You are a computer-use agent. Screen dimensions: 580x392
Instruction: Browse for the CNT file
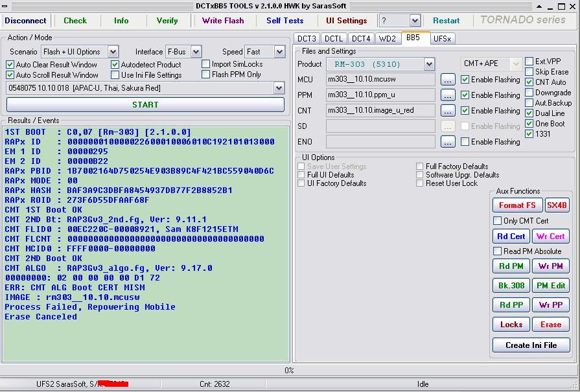[448, 111]
